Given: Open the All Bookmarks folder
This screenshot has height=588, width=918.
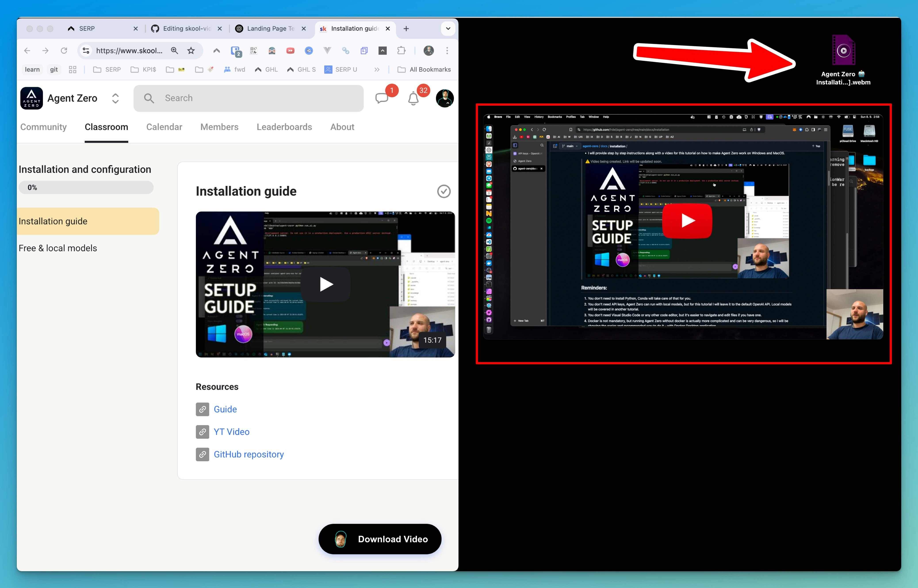Looking at the screenshot, I should [424, 69].
